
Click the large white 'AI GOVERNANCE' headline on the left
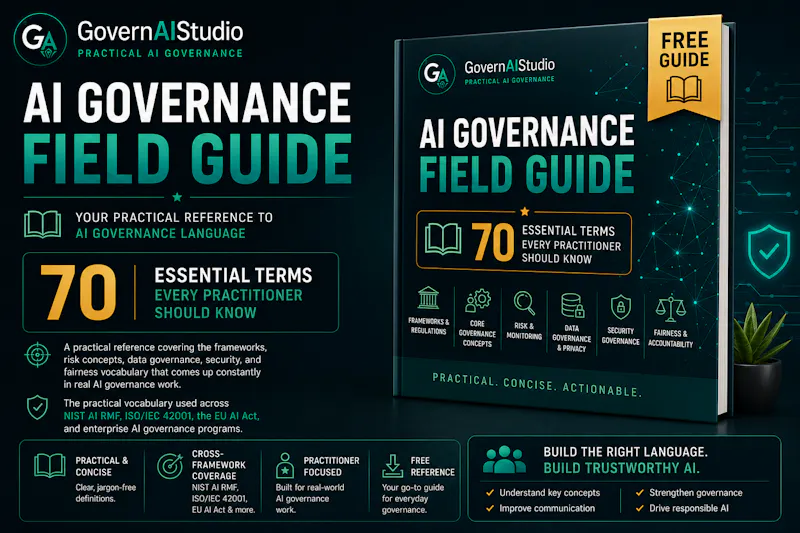187,104
